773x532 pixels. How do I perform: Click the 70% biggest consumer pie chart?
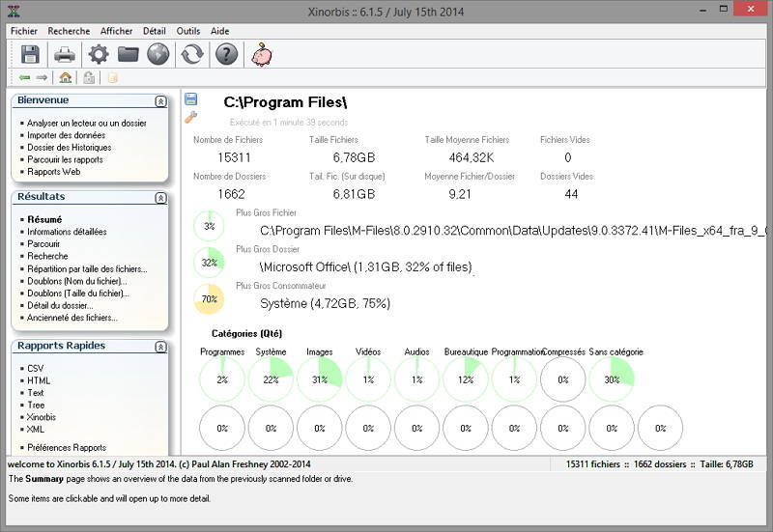[x=209, y=298]
